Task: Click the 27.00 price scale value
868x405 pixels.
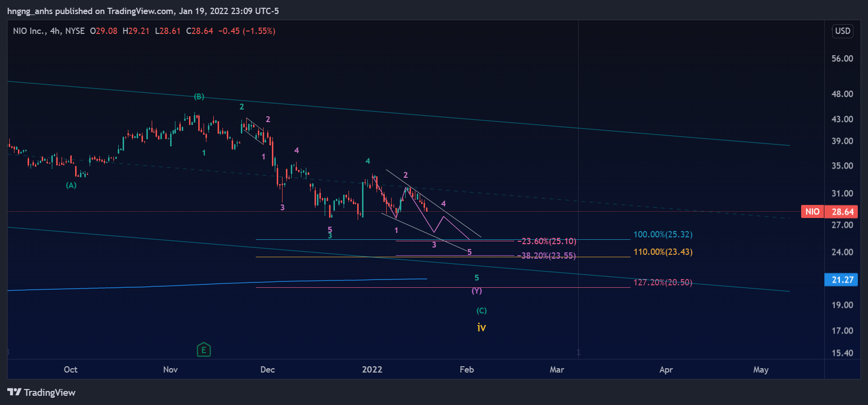Action: point(842,225)
